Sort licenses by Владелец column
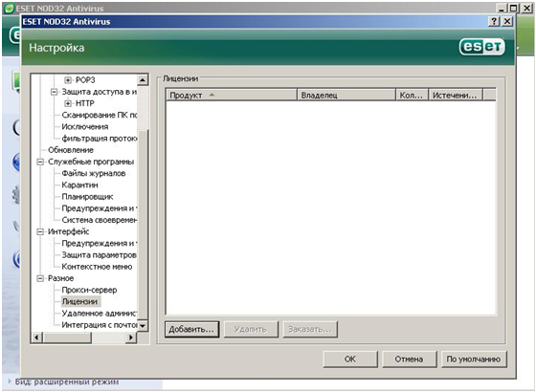536x392 pixels. pyautogui.click(x=346, y=96)
